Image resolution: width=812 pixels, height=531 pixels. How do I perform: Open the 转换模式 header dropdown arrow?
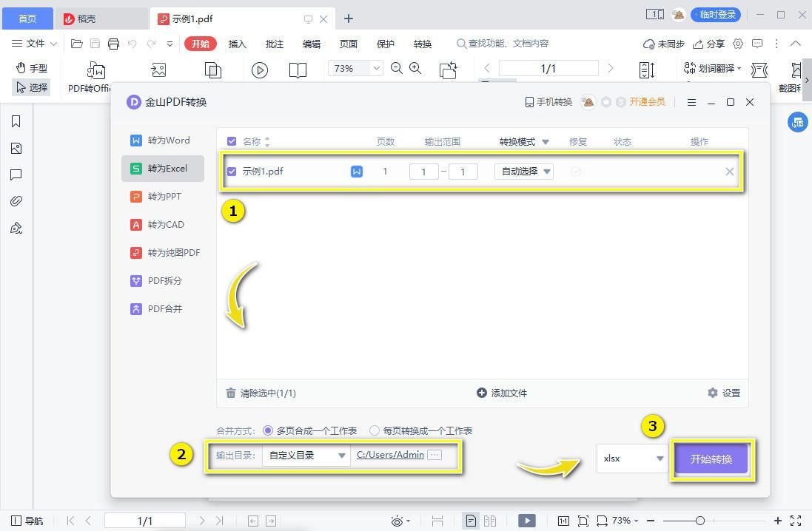coord(546,142)
